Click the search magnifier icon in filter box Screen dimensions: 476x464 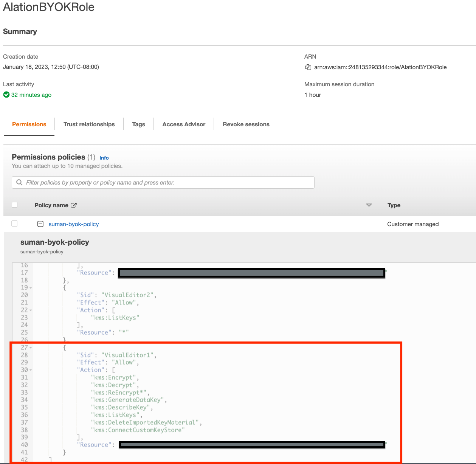coord(19,183)
